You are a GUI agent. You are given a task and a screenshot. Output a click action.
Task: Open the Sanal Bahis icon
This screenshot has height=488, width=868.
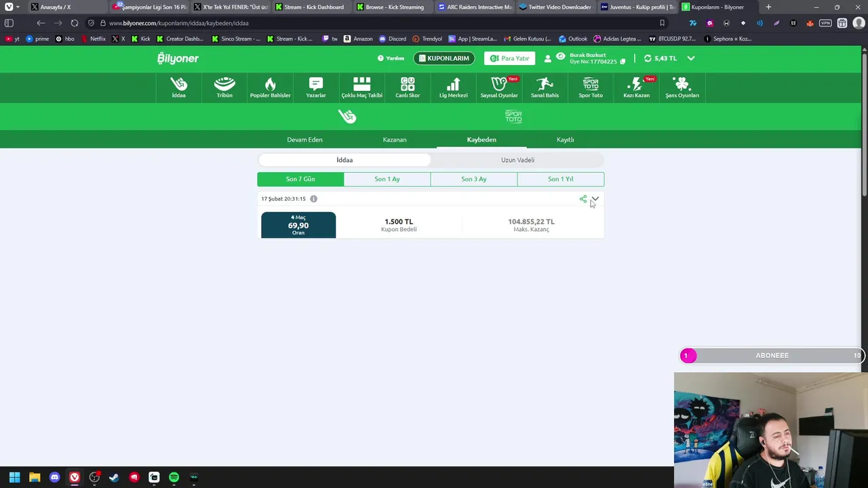coord(545,87)
